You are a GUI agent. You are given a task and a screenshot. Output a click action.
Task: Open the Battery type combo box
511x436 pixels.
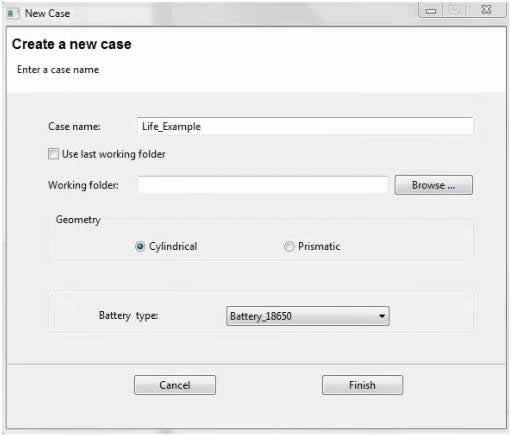coord(307,316)
